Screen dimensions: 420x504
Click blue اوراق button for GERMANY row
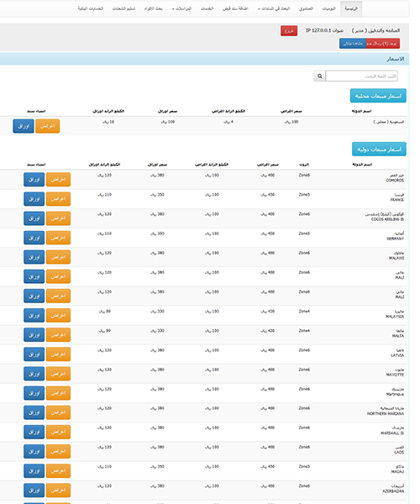[x=34, y=238]
